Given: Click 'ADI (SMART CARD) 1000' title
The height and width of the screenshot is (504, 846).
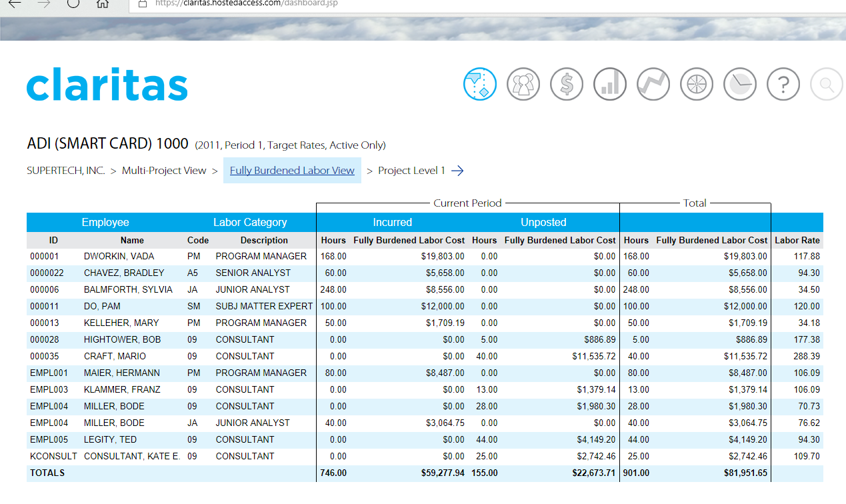Looking at the screenshot, I should pyautogui.click(x=107, y=144).
